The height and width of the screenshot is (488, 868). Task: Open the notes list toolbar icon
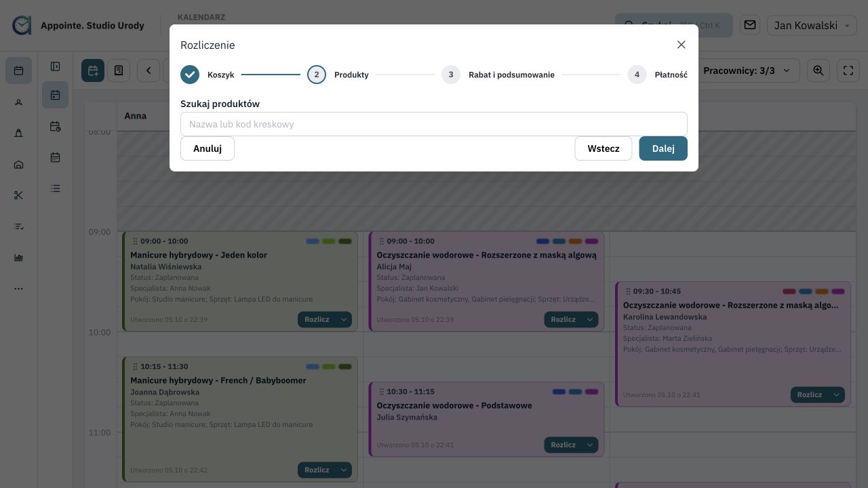(x=119, y=70)
